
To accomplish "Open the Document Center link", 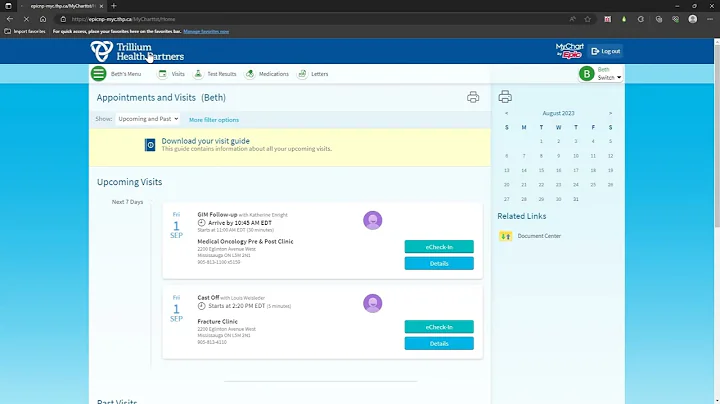I will tap(539, 236).
